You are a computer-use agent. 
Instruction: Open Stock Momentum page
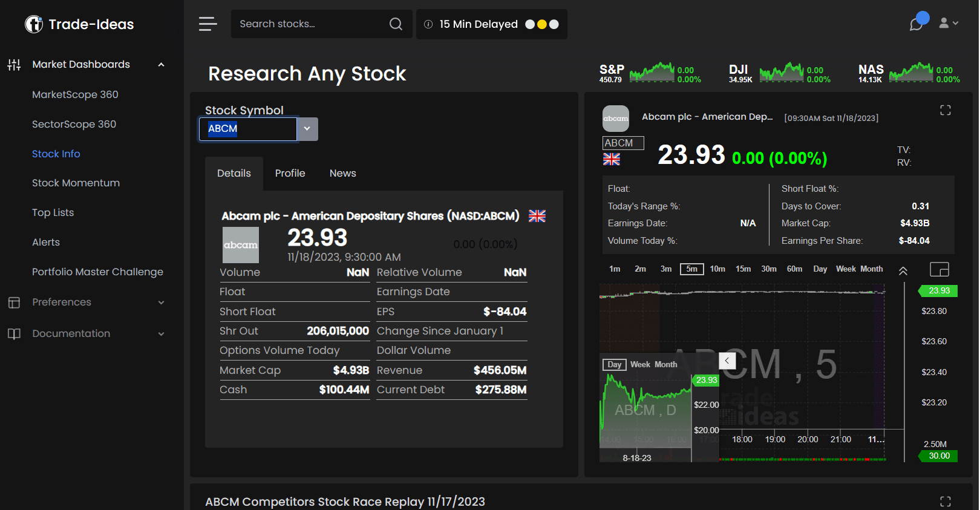point(76,183)
